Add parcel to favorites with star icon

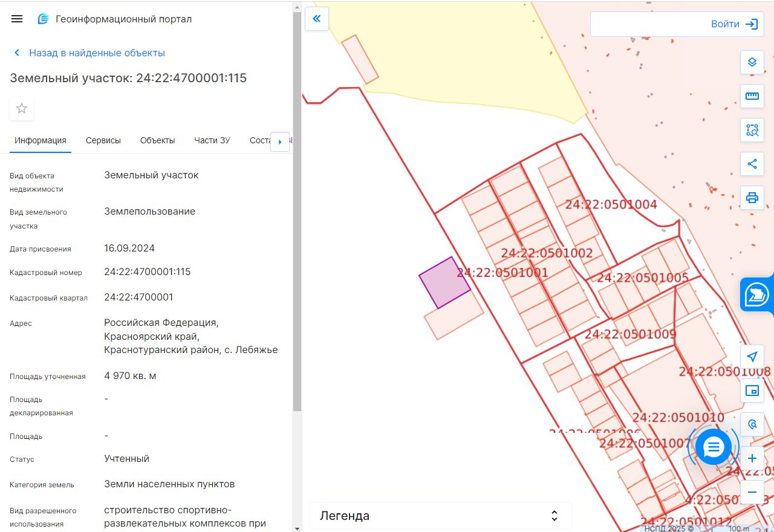click(22, 108)
